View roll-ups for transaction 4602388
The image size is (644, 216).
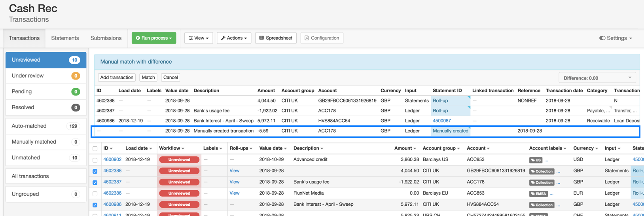pyautogui.click(x=235, y=171)
